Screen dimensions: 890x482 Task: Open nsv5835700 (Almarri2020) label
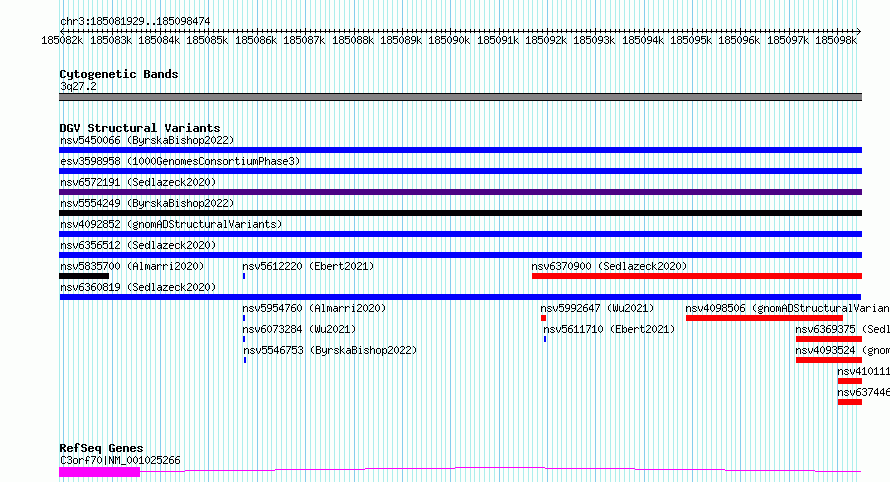132,266
